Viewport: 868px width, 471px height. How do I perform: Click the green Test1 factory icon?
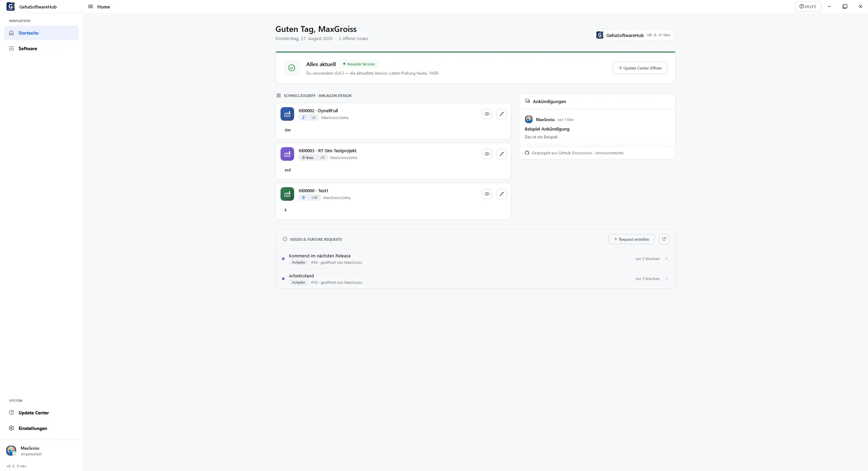point(287,194)
